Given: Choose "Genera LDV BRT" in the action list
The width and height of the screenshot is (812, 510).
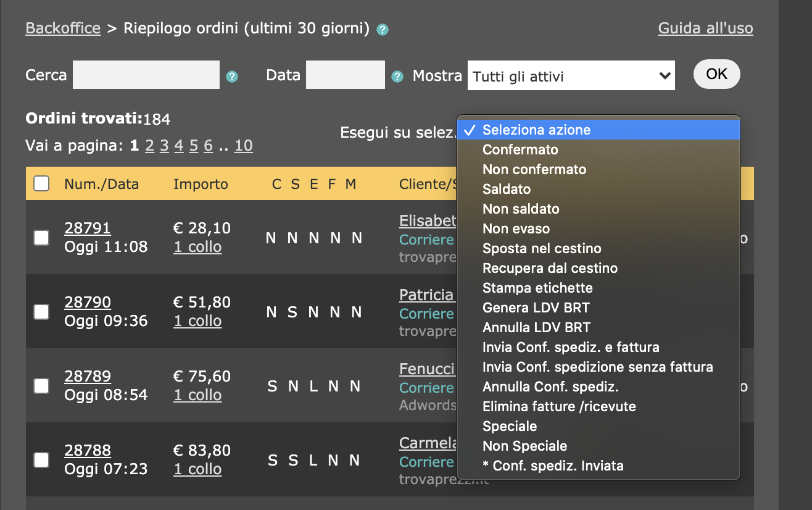Looking at the screenshot, I should (x=536, y=307).
